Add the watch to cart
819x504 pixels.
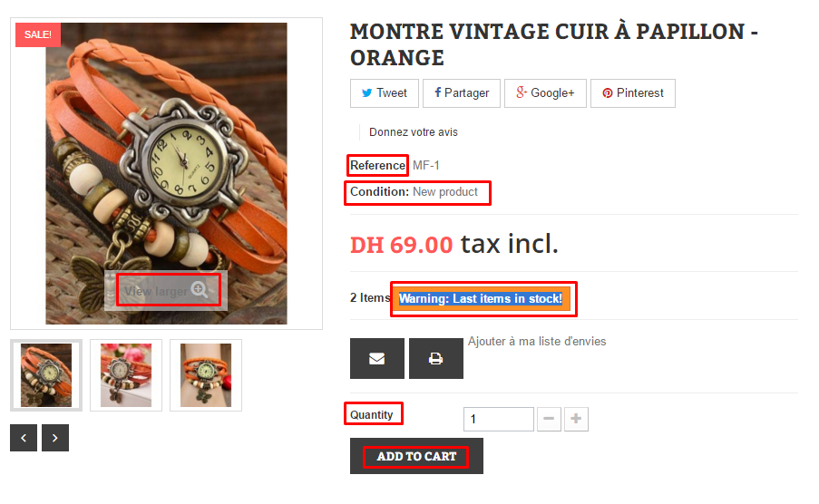[416, 456]
